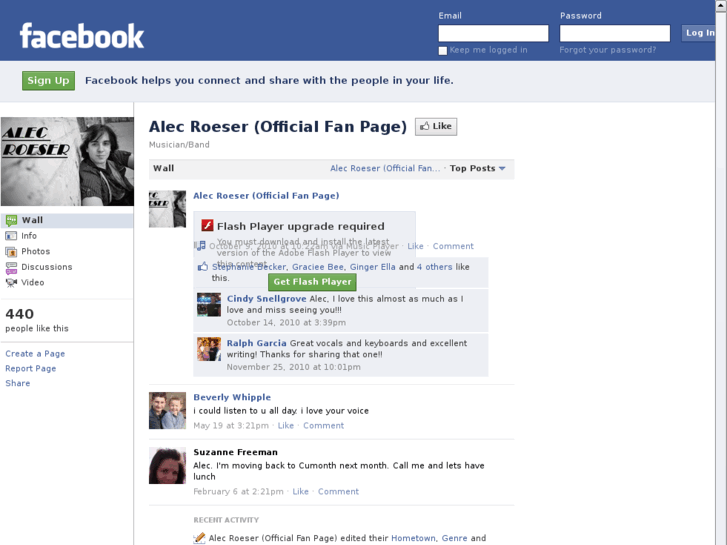This screenshot has width=727, height=545.
Task: Click Share link in sidebar
Action: [x=18, y=383]
